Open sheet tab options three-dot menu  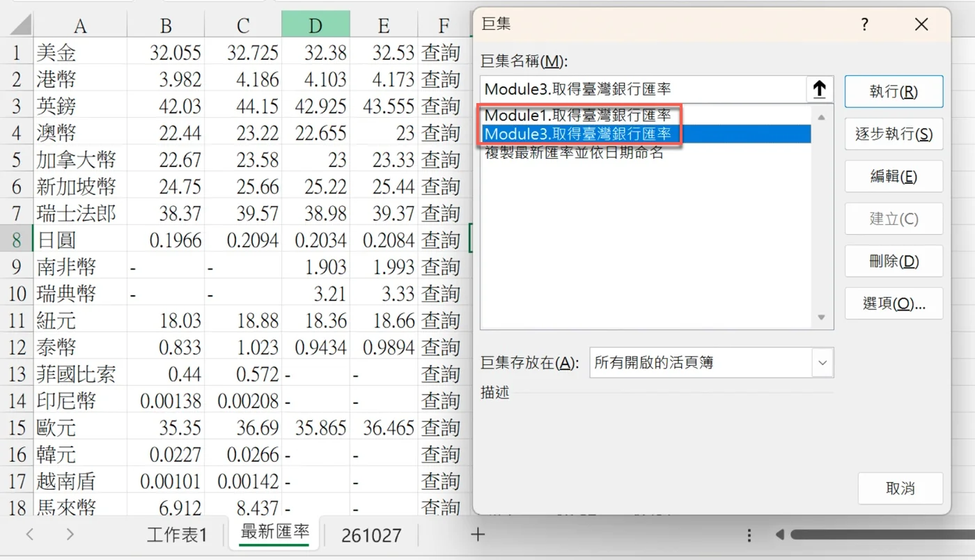click(x=749, y=535)
